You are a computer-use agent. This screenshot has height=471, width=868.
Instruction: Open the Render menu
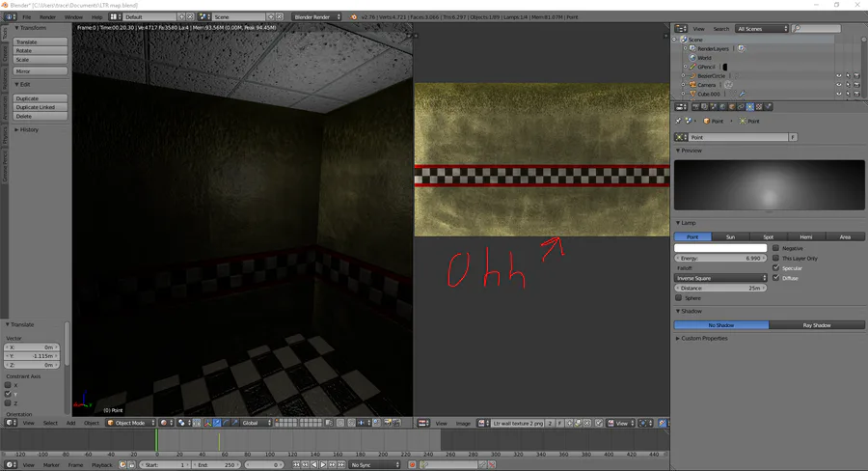pyautogui.click(x=47, y=17)
